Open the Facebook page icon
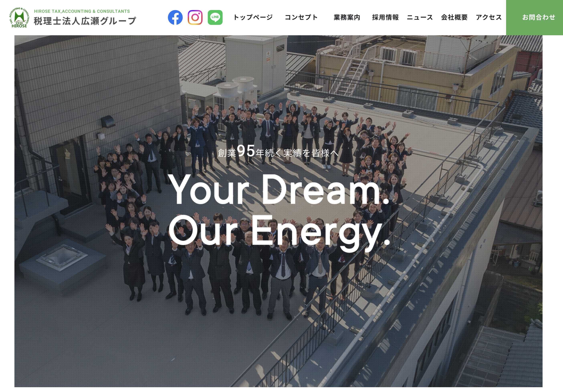 point(175,17)
